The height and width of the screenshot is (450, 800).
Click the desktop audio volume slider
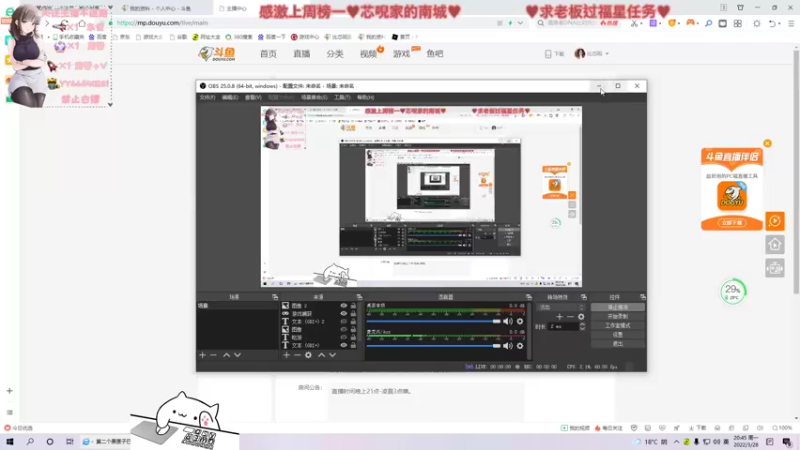point(434,321)
